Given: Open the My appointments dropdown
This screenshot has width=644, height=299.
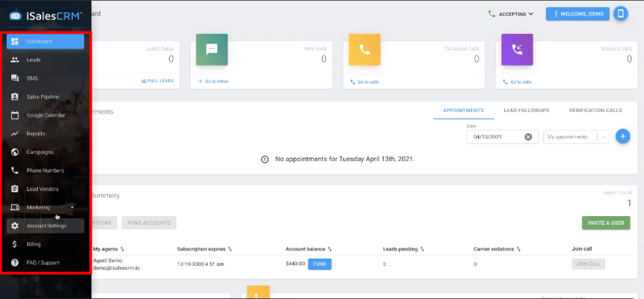Looking at the screenshot, I should point(576,137).
